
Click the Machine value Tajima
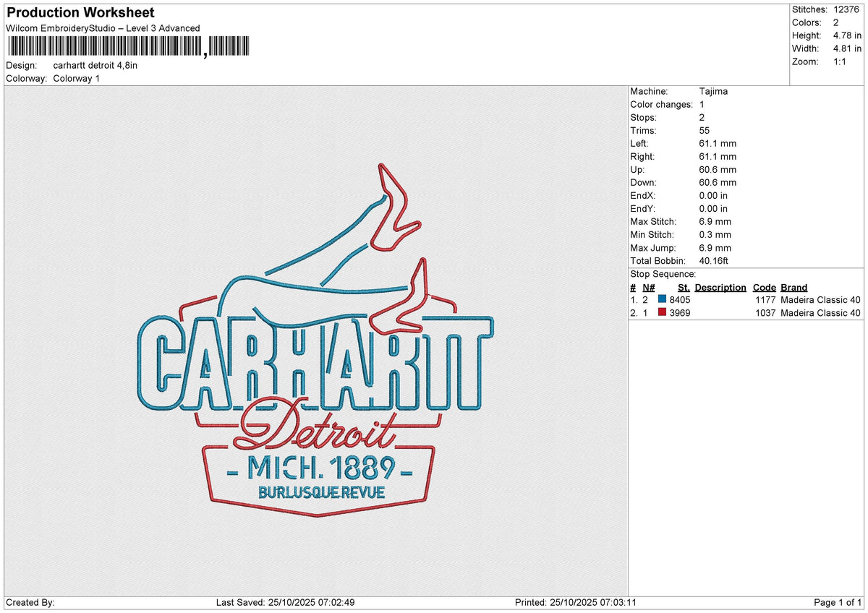(714, 92)
